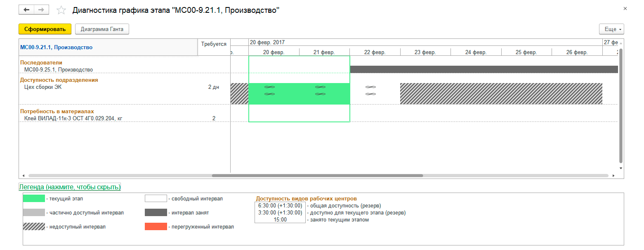
Task: Add page to favorites with star icon
Action: click(x=61, y=10)
